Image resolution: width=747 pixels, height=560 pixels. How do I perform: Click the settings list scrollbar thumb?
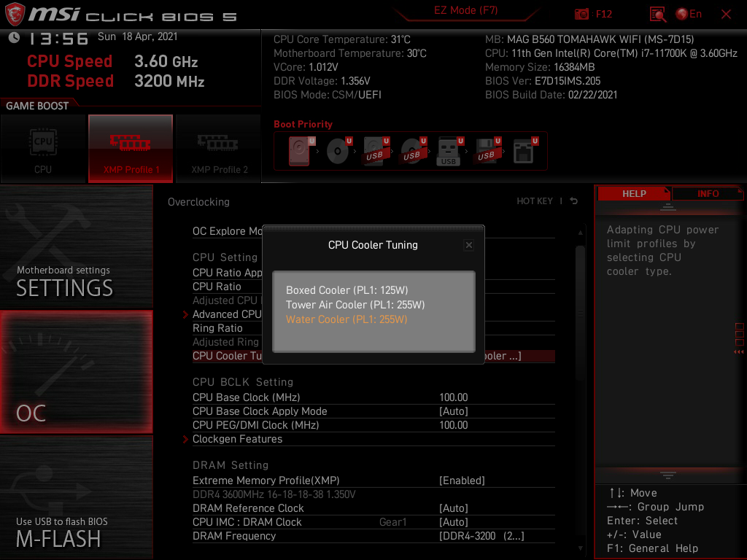click(x=580, y=314)
